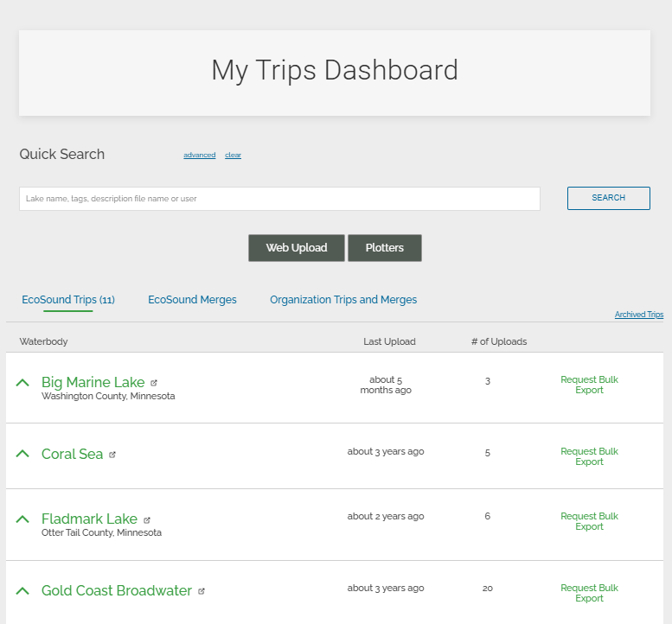Viewport: 672px width, 624px height.
Task: Switch to EcoSound Merges tab
Action: click(192, 300)
